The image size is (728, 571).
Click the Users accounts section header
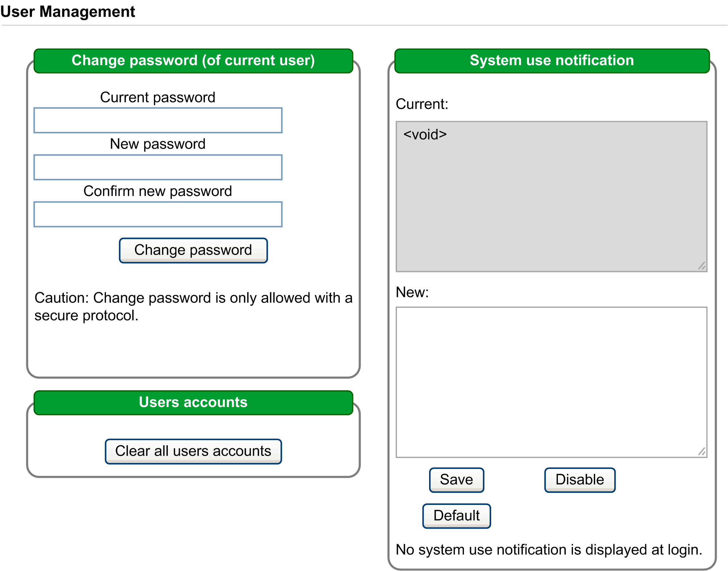(x=193, y=402)
